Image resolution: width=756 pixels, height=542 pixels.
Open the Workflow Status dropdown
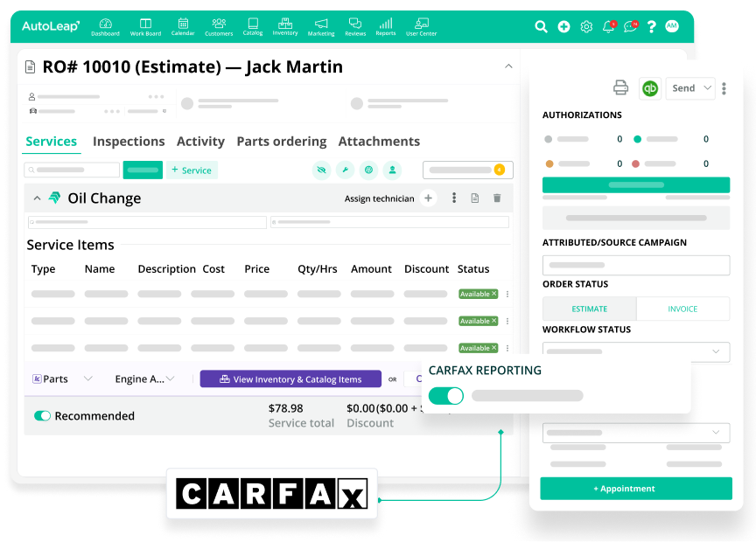(x=636, y=351)
